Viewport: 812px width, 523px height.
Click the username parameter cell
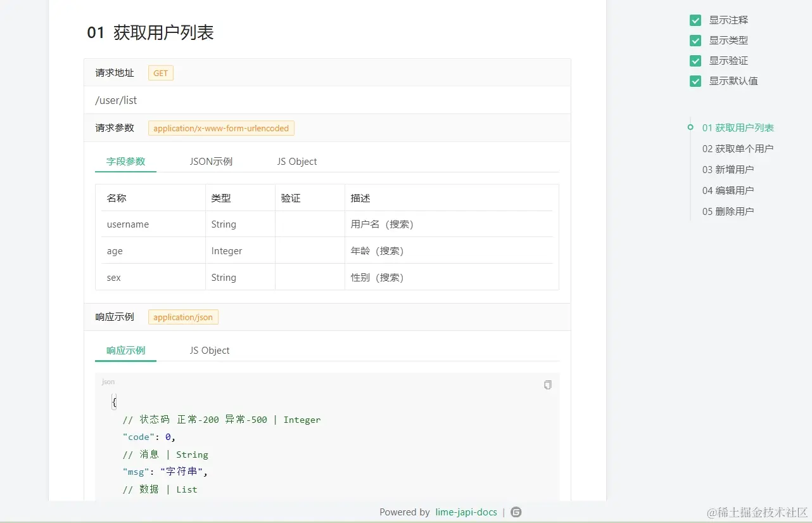pos(153,224)
